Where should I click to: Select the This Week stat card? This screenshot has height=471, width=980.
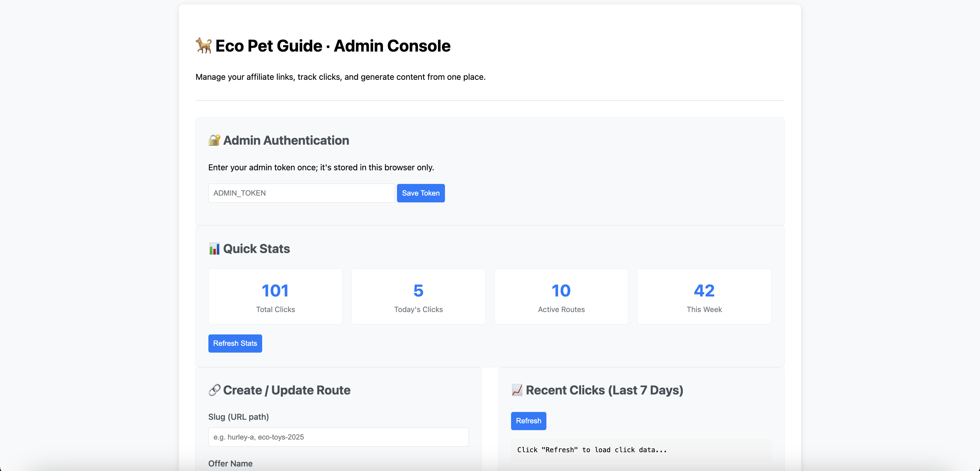click(x=704, y=296)
